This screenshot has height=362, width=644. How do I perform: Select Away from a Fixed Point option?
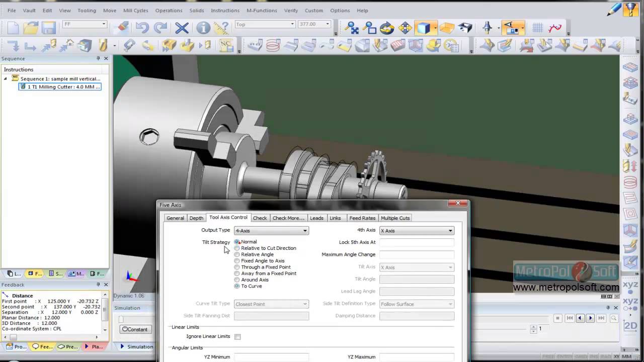pos(237,274)
